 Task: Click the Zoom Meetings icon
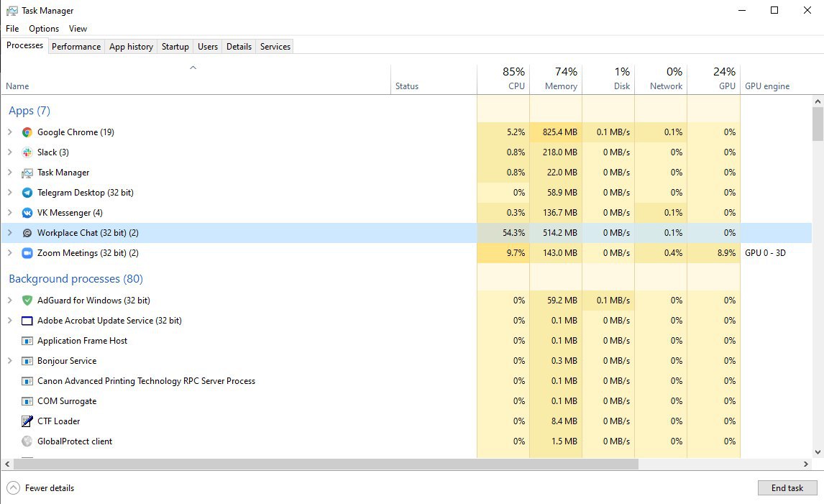tap(27, 253)
